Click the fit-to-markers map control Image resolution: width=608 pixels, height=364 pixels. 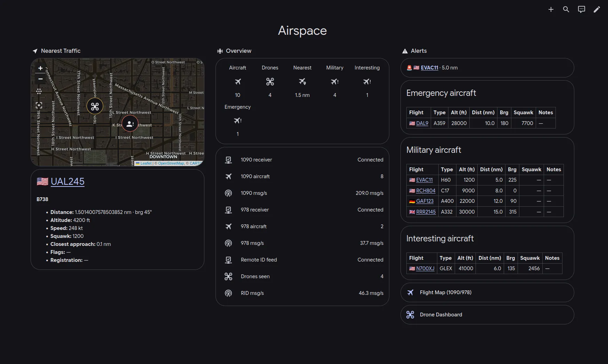pyautogui.click(x=39, y=105)
